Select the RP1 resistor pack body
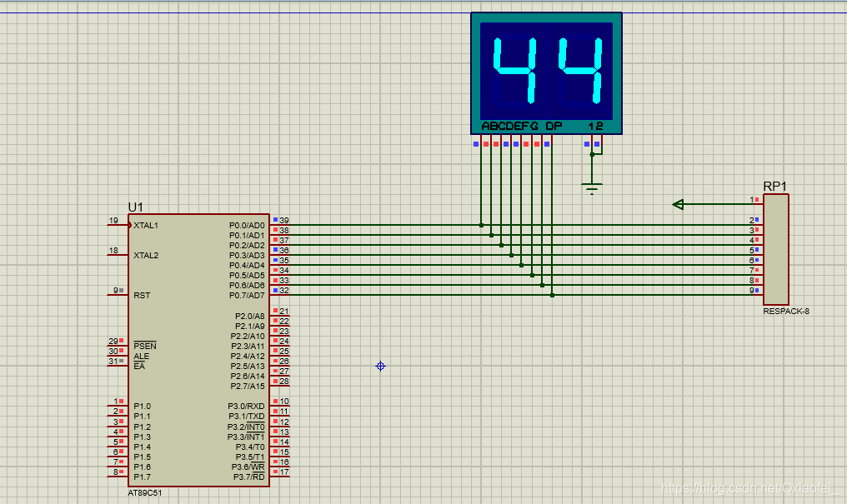This screenshot has width=847, height=504. pyautogui.click(x=775, y=249)
